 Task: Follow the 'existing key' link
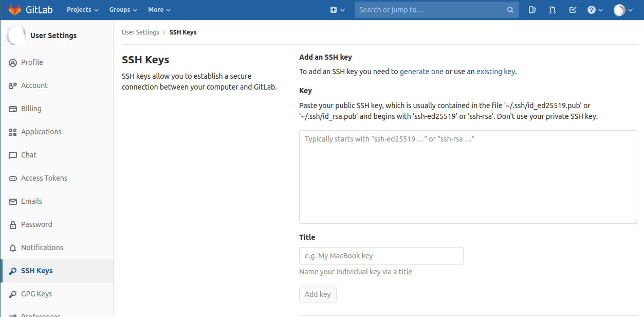(x=495, y=72)
